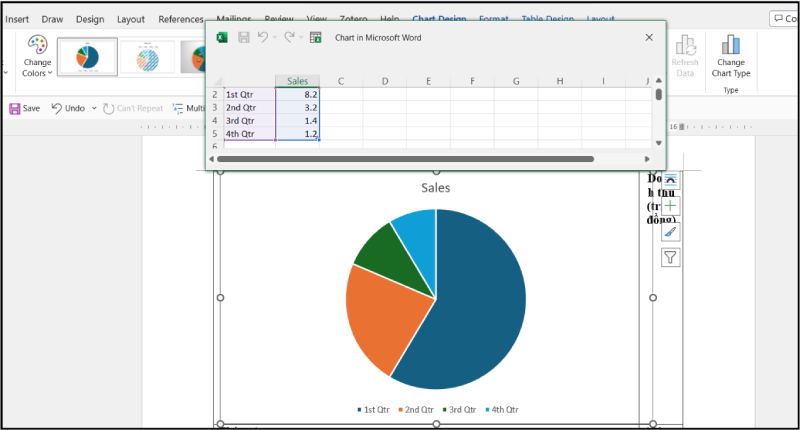
Task: Select the second chart style thumbnail
Action: [147, 57]
